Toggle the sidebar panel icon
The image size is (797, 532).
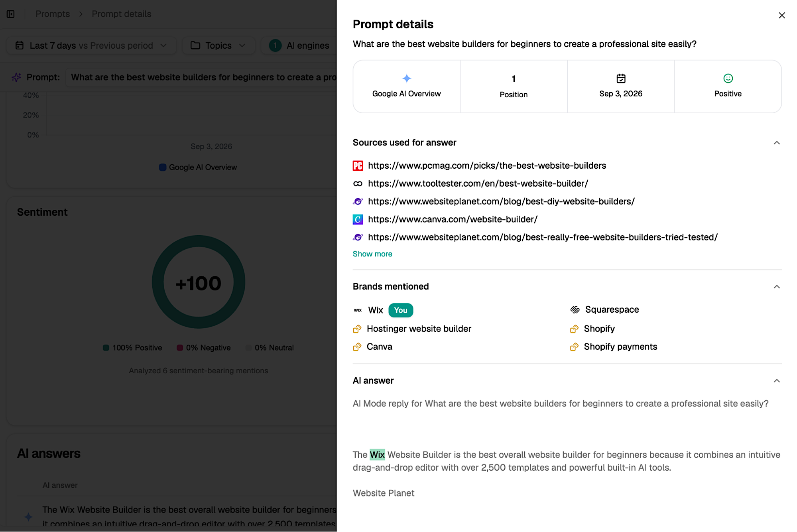point(11,14)
